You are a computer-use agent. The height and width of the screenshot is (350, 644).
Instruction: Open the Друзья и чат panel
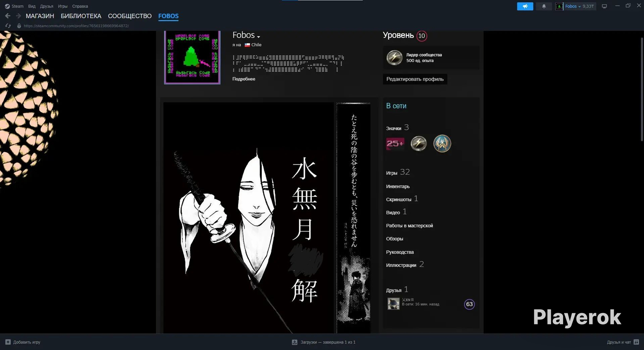click(623, 342)
